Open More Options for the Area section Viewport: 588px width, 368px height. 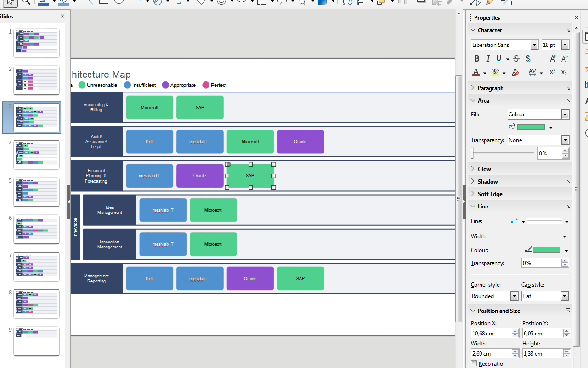pos(568,100)
